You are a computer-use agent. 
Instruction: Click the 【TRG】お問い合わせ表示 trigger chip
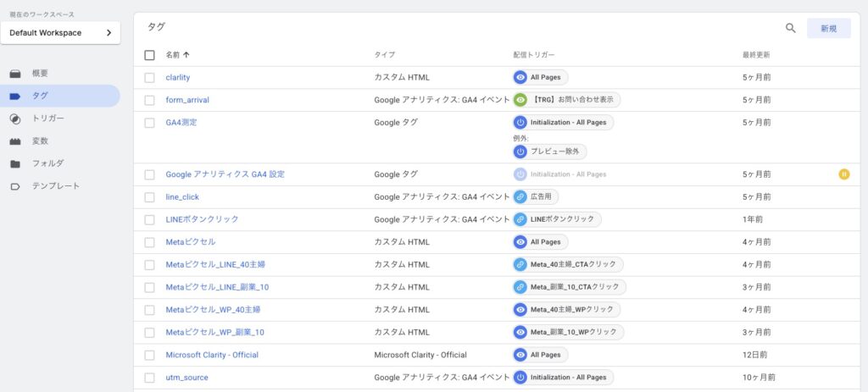567,100
